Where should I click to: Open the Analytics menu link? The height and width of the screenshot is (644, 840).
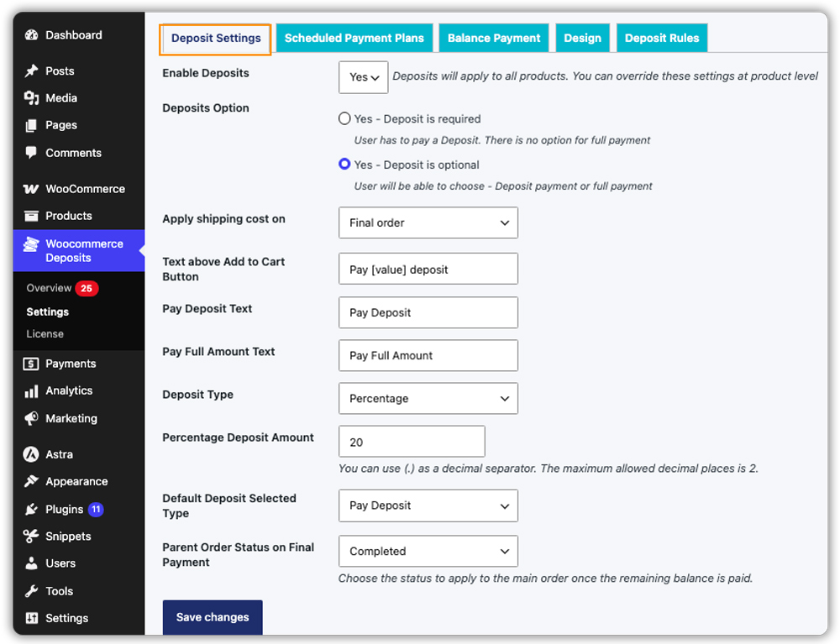point(69,390)
